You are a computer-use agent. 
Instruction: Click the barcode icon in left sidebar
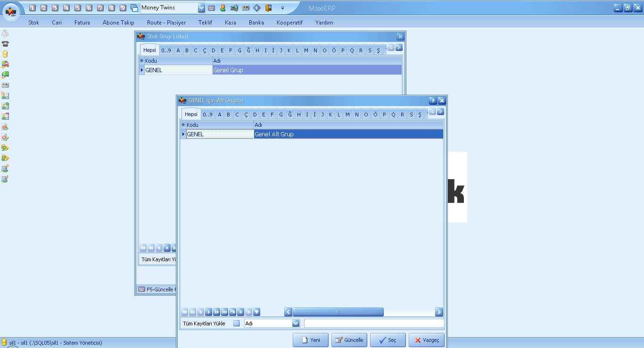point(5,85)
